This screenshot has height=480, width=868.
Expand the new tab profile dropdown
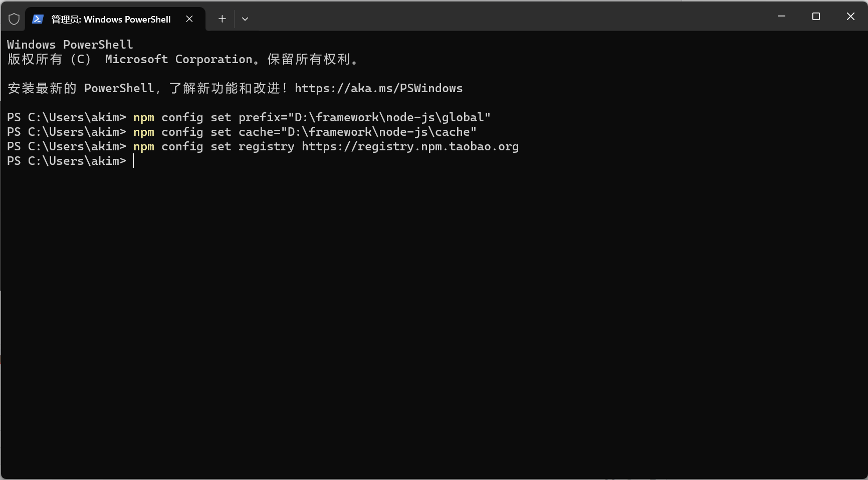245,19
